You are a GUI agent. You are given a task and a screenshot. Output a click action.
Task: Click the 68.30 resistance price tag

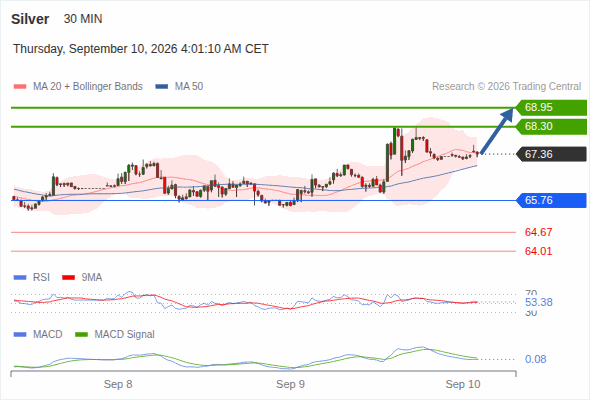[x=551, y=126]
